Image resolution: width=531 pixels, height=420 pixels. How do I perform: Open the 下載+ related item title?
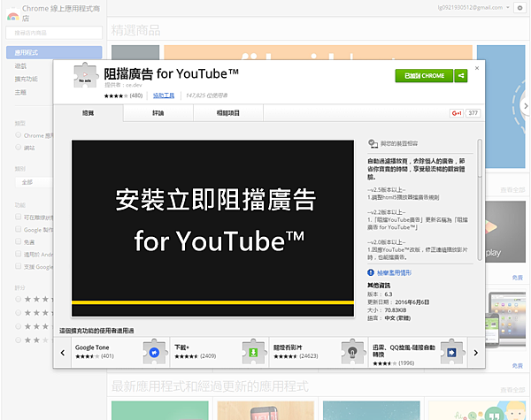pos(181,347)
